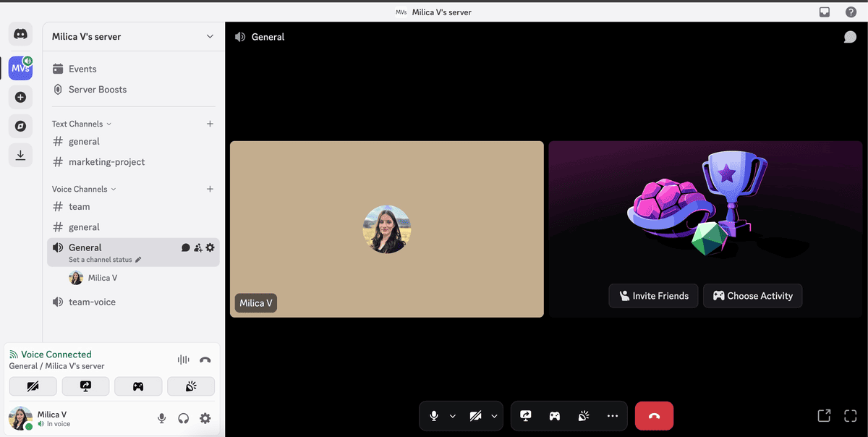Start an activity from the voice panel

point(138,386)
